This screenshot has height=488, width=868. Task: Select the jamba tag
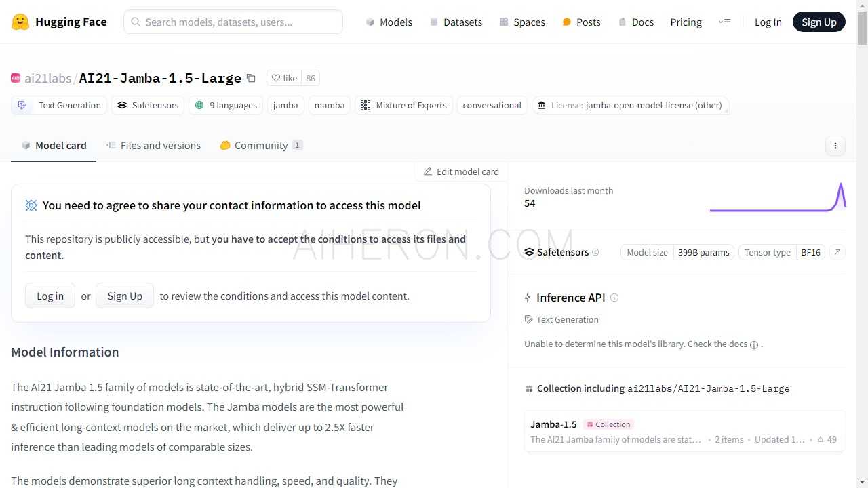point(285,105)
